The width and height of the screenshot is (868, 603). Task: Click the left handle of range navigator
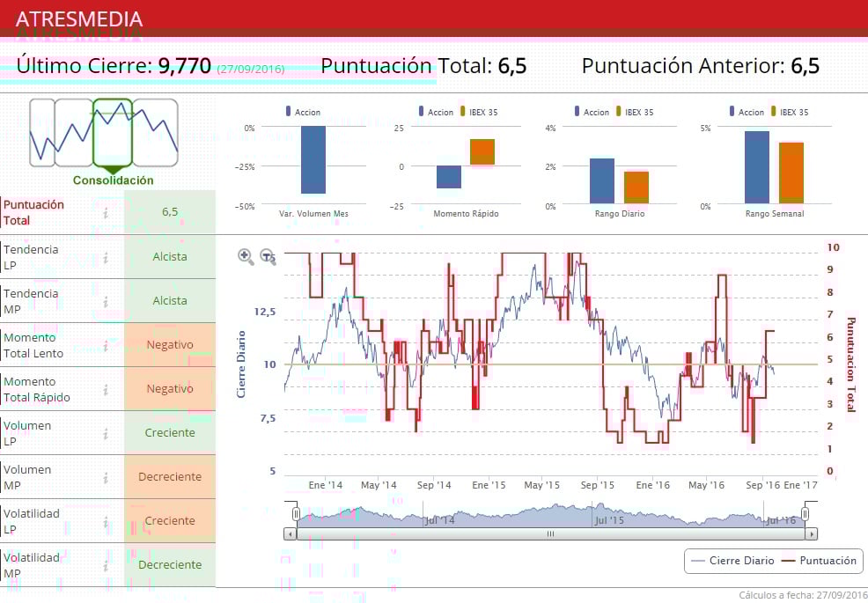coord(296,514)
